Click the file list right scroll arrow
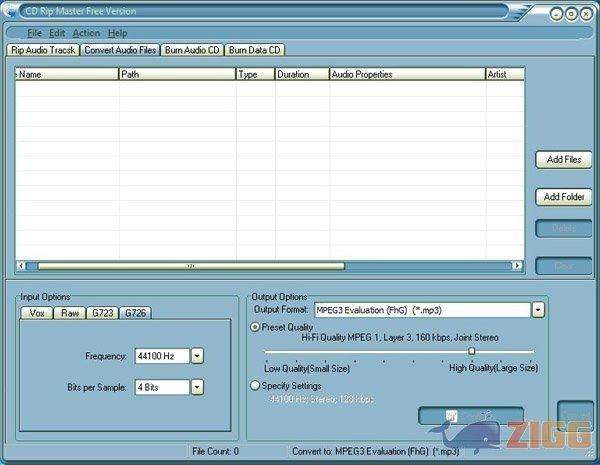 pos(517,266)
